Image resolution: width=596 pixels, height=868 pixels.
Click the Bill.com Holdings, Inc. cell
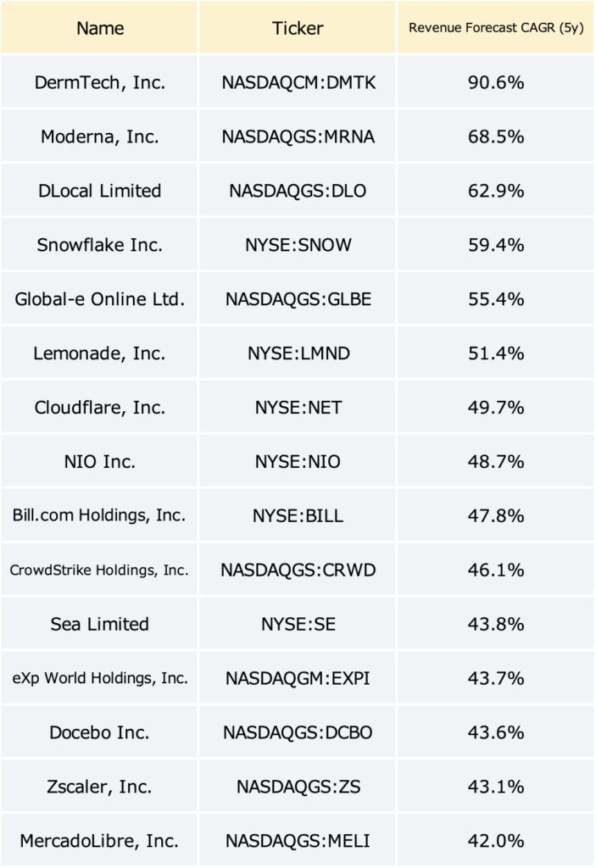100,515
